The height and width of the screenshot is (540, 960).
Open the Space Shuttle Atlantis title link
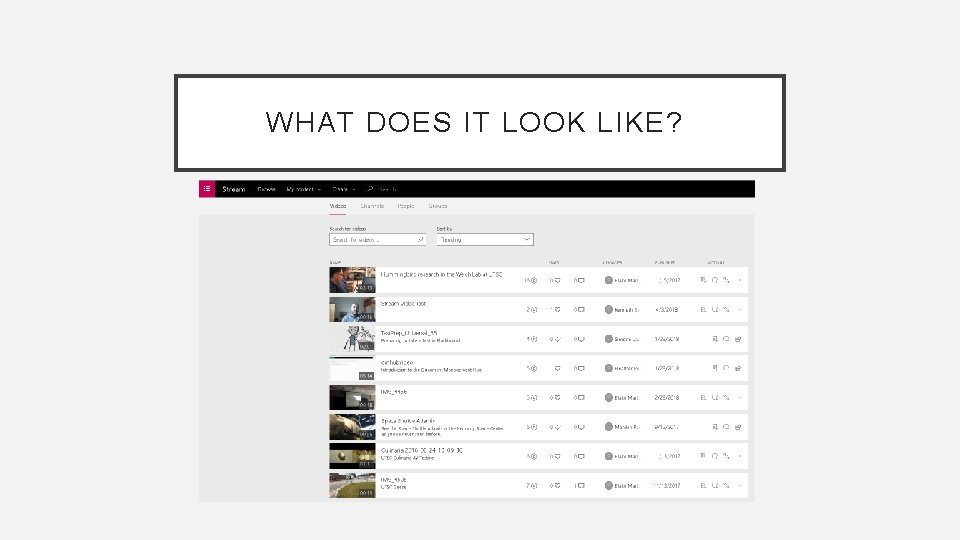click(x=408, y=421)
